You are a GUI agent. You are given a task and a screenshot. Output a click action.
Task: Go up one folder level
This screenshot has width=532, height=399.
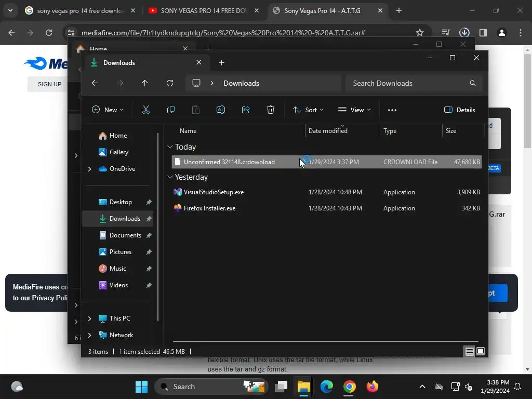pyautogui.click(x=144, y=83)
